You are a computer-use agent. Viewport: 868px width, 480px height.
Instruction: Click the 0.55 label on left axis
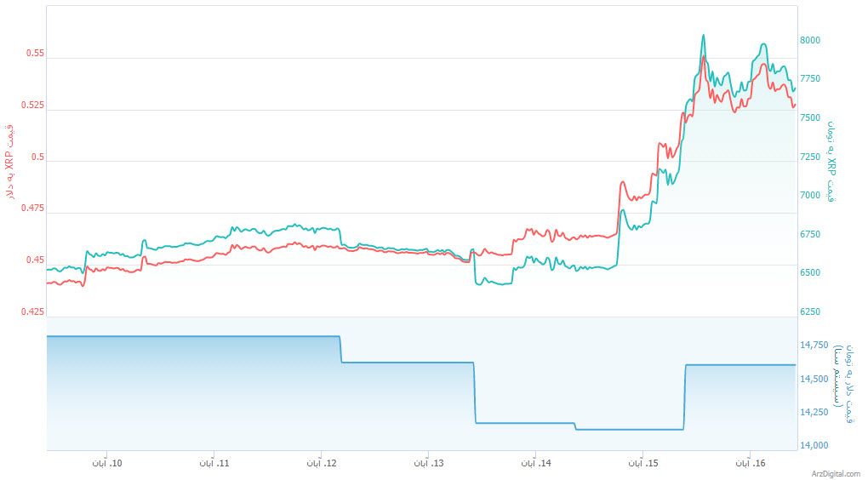[x=35, y=54]
